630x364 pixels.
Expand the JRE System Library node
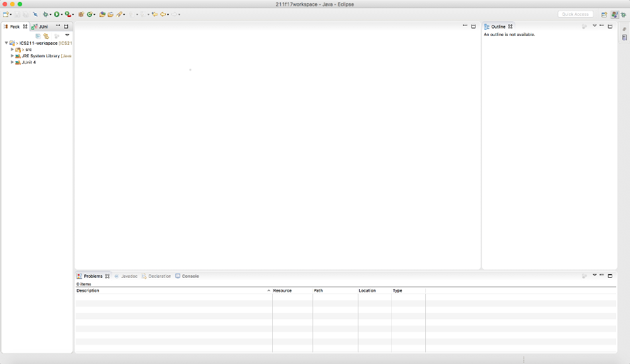(12, 56)
